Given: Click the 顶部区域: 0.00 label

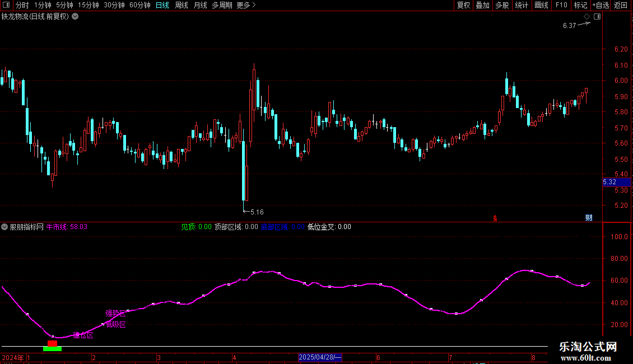Looking at the screenshot, I should [236, 227].
